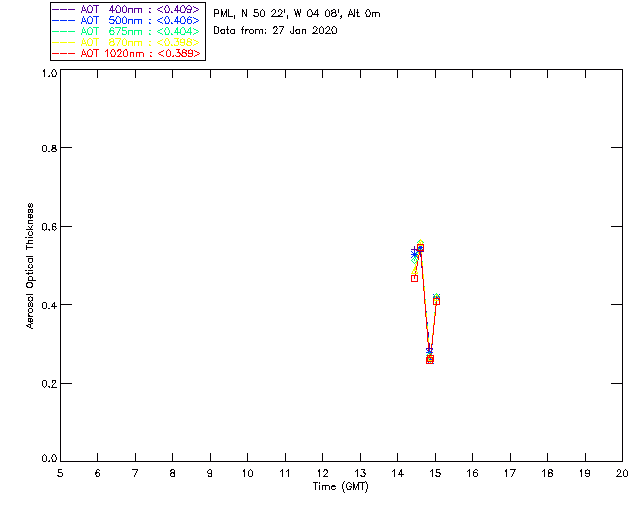Click the x-axis tick label 14
The height and width of the screenshot is (512, 640).
click(x=398, y=473)
